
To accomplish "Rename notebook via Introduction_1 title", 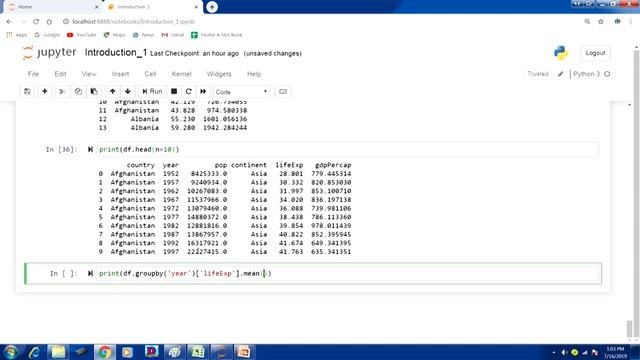I will pos(116,53).
